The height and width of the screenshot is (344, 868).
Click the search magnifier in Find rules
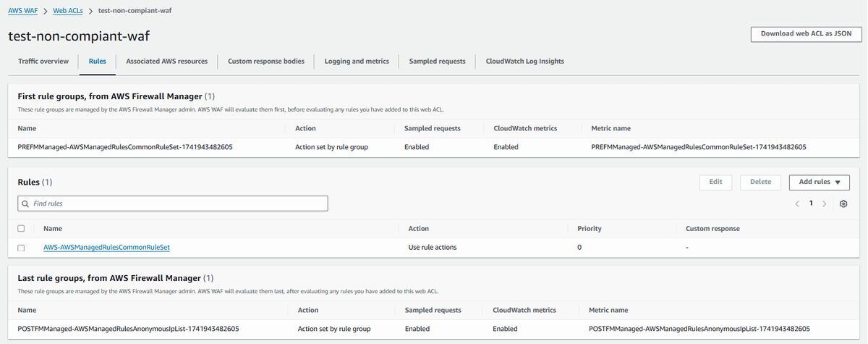click(x=26, y=204)
